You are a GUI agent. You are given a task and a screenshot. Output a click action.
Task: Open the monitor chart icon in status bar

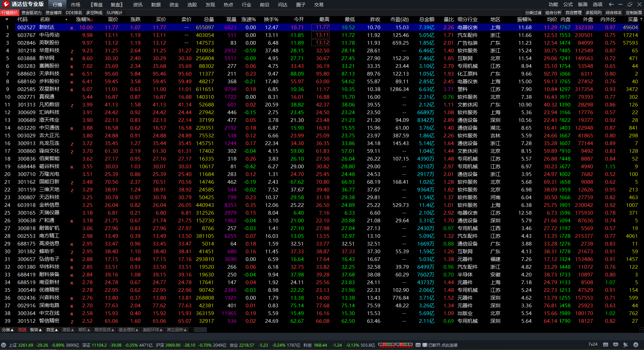615,345
